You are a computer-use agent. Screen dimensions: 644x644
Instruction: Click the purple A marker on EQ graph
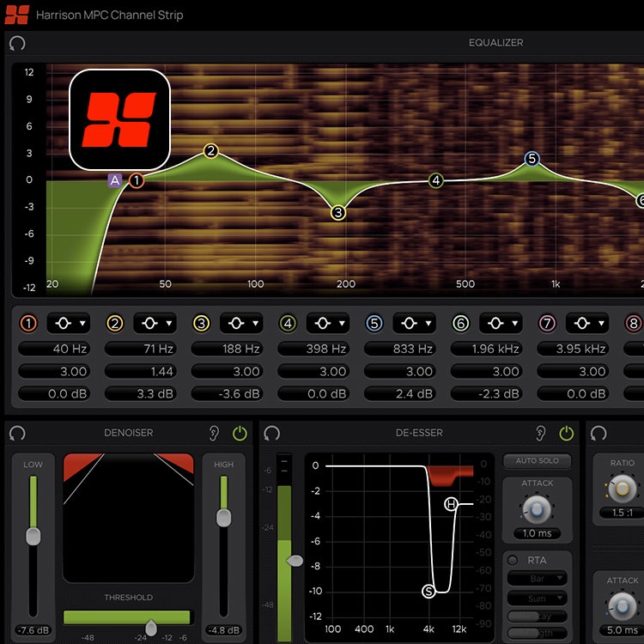point(115,180)
